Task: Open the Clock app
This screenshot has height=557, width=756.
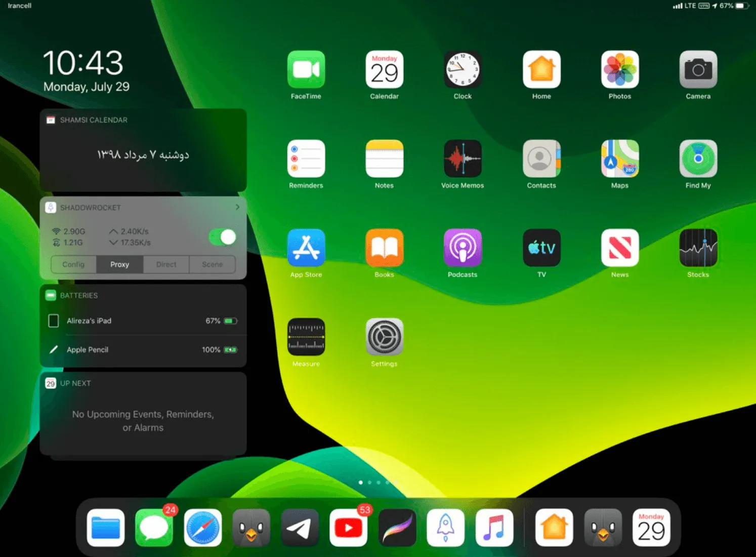Action: [x=463, y=69]
